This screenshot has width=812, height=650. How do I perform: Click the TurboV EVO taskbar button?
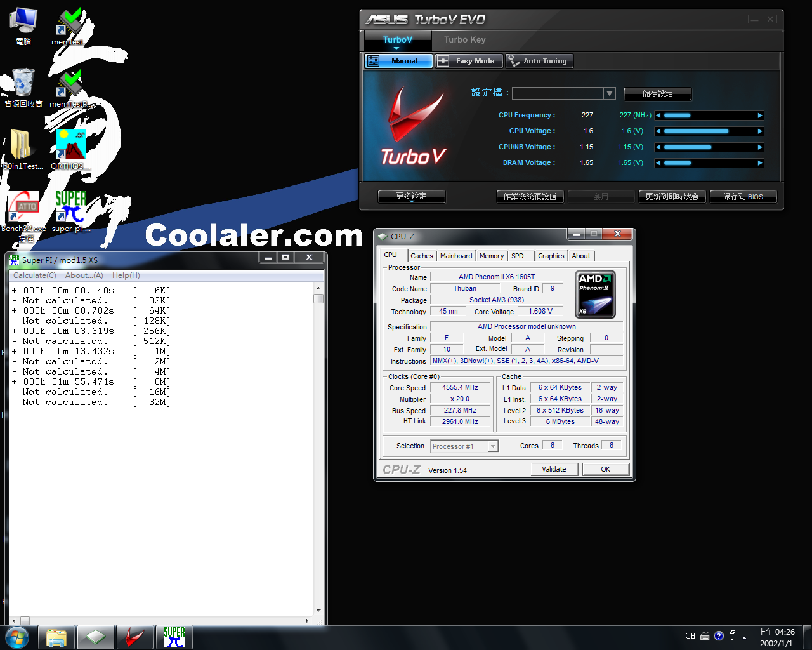pos(135,637)
